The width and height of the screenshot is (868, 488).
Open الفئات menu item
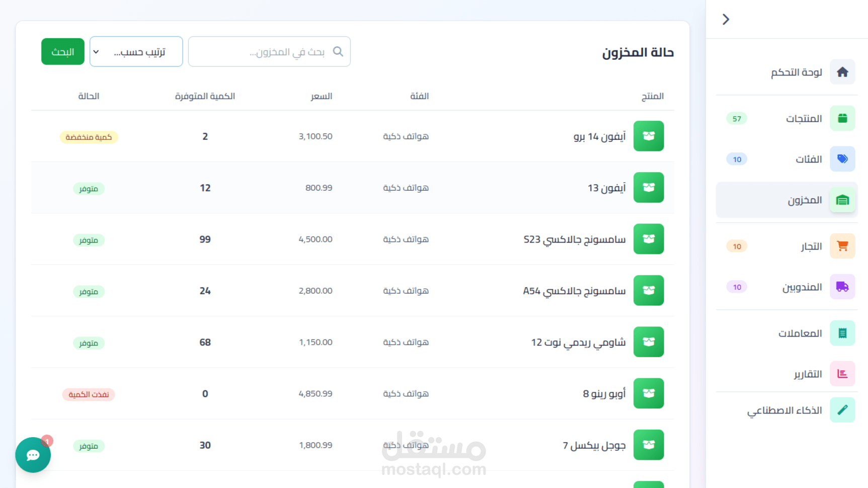tap(787, 159)
